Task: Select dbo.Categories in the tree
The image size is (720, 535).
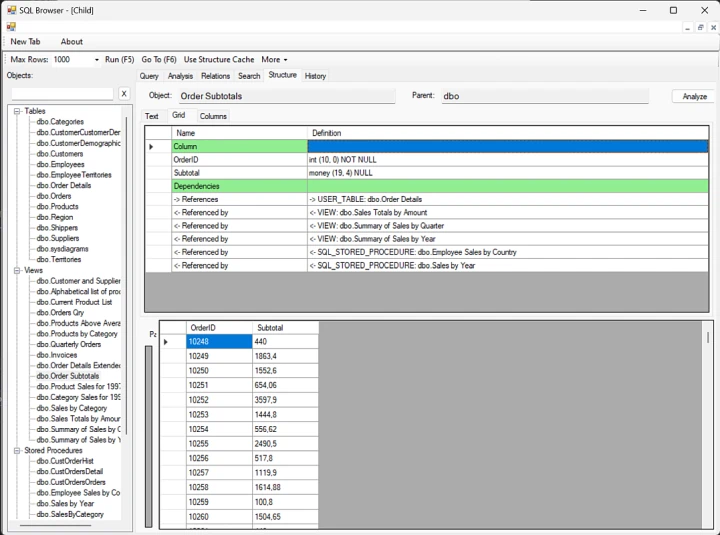Action: point(60,122)
